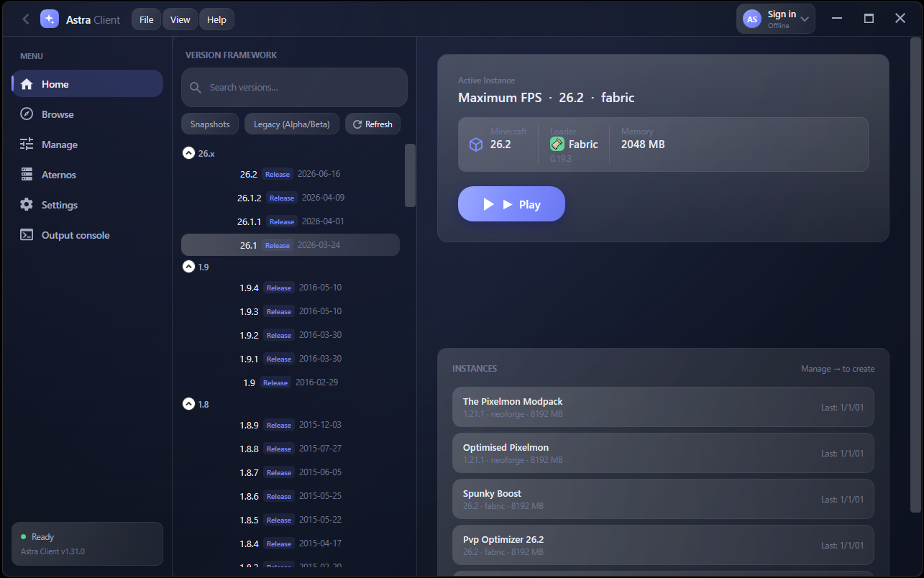924x578 pixels.
Task: Collapse the 1.8 version group
Action: pyautogui.click(x=188, y=404)
